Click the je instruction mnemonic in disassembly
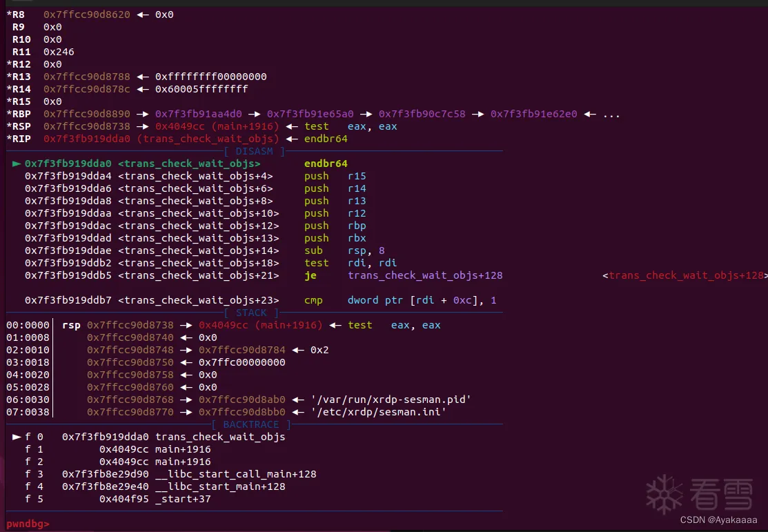Viewport: 768px width, 532px height. point(311,275)
